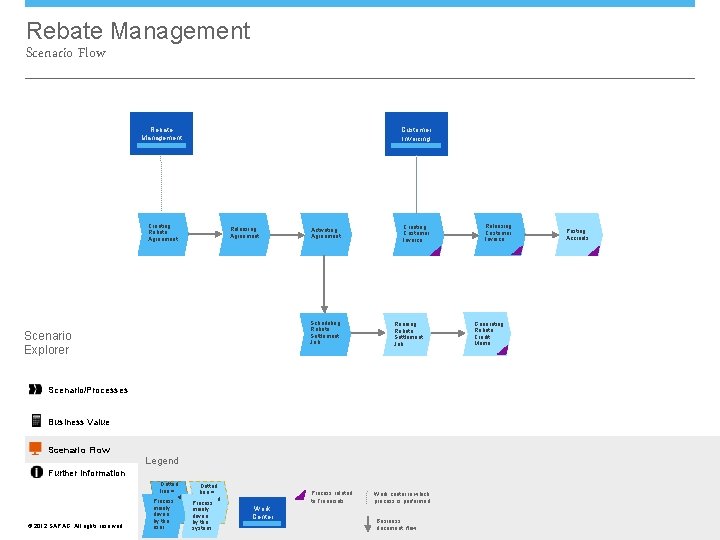720x540 pixels.
Task: Click the business document flow arrow in the legend
Action: pyautogui.click(x=367, y=524)
